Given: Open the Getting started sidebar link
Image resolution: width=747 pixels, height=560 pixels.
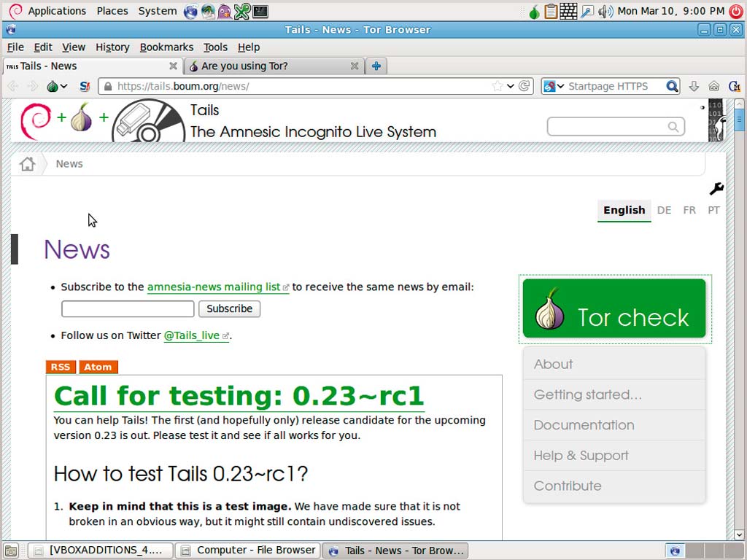Looking at the screenshot, I should [x=587, y=394].
